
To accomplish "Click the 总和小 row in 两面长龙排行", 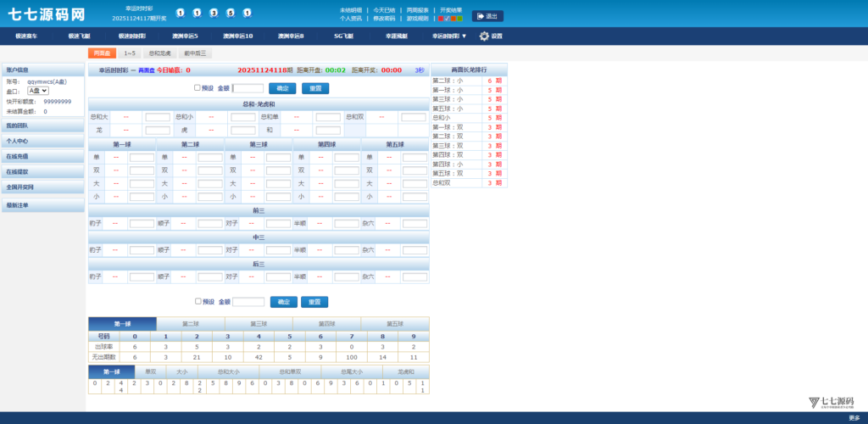I will tap(469, 117).
